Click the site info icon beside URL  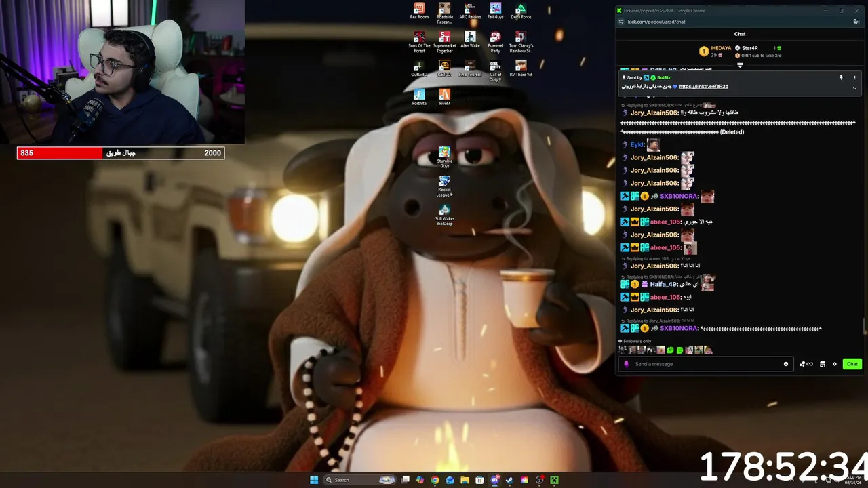tap(620, 22)
